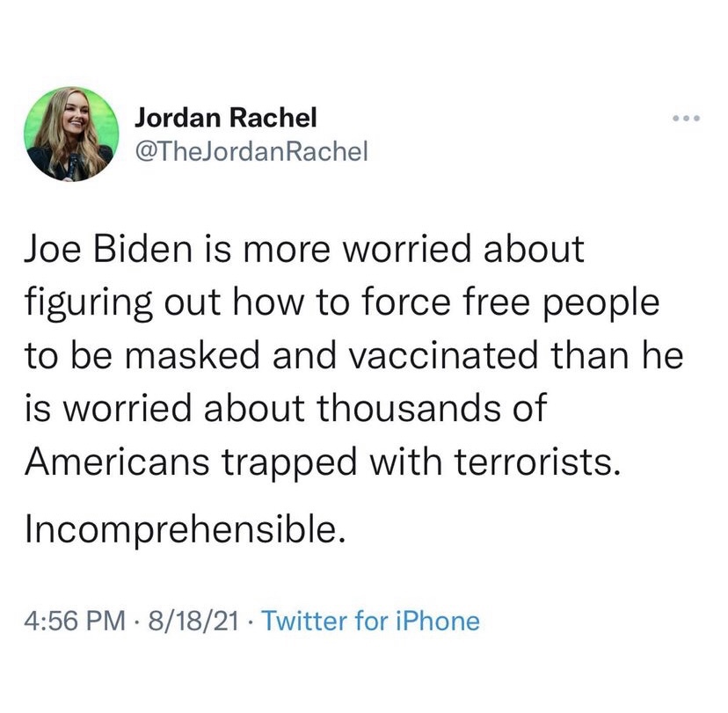Click the Twitter for iPhone source link
Screen dimensions: 728x713
(371, 622)
